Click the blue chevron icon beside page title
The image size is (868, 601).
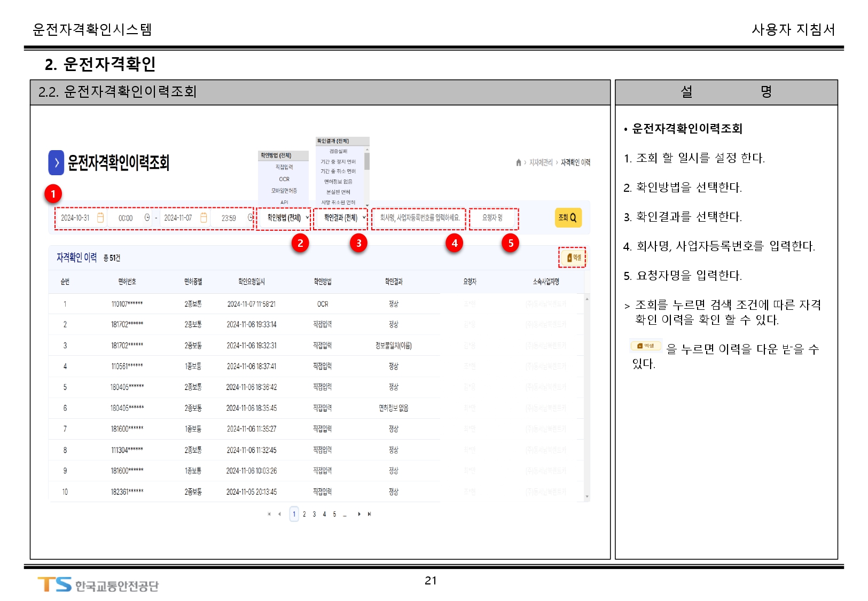pos(56,162)
